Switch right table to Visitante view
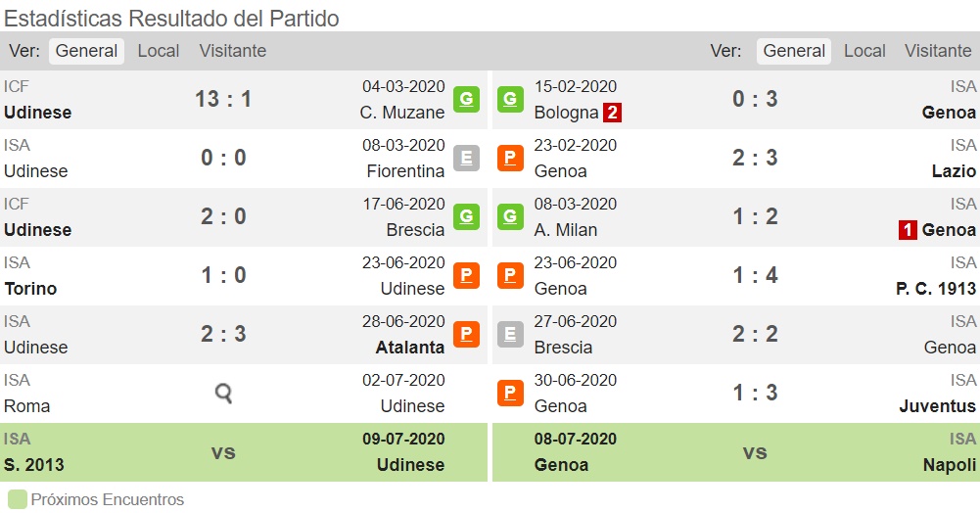Viewport: 980px width, 513px height. click(x=938, y=51)
